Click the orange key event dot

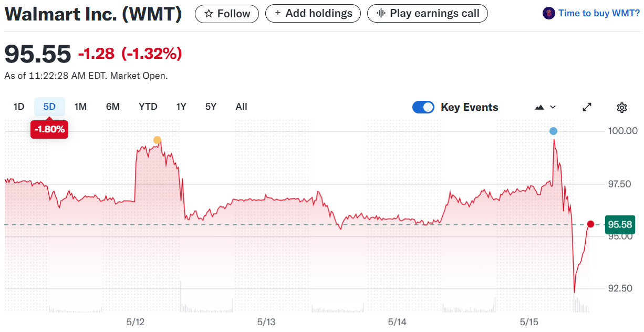[157, 140]
